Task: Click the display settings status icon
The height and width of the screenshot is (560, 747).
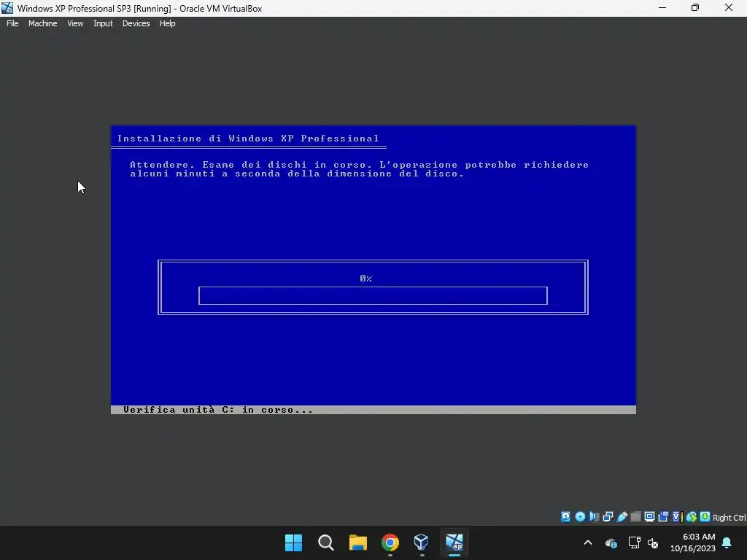Action: point(649,517)
